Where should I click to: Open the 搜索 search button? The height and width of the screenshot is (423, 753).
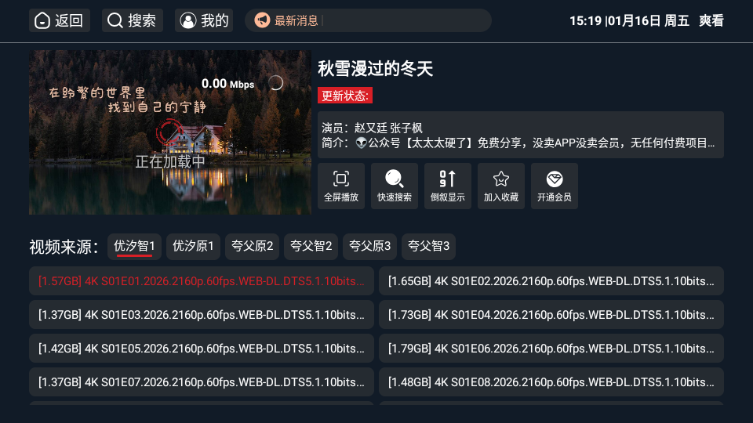[133, 21]
